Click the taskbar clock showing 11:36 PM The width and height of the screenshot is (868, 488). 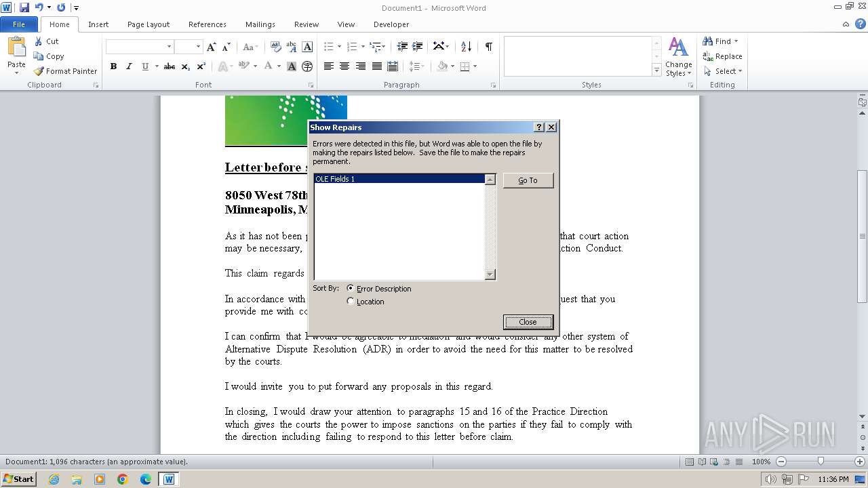(833, 479)
